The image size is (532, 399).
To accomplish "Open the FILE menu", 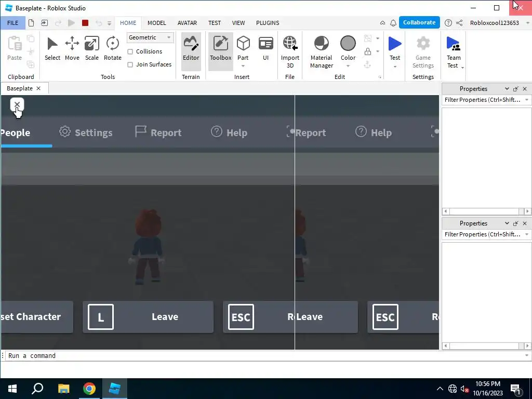I will 13,23.
